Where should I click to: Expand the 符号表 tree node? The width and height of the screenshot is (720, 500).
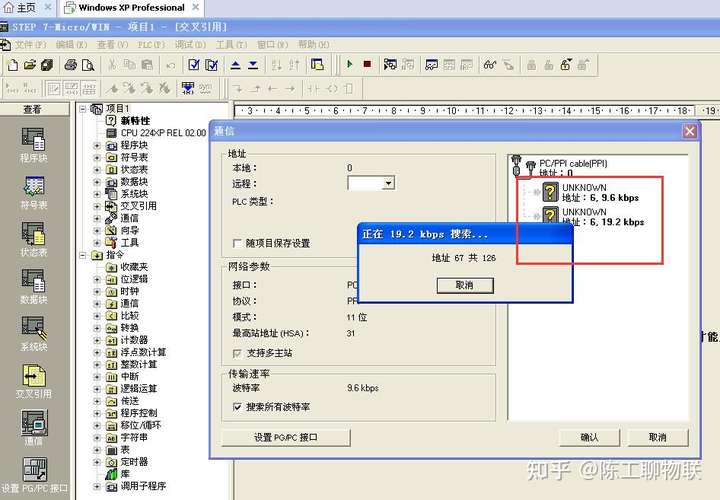point(97,157)
